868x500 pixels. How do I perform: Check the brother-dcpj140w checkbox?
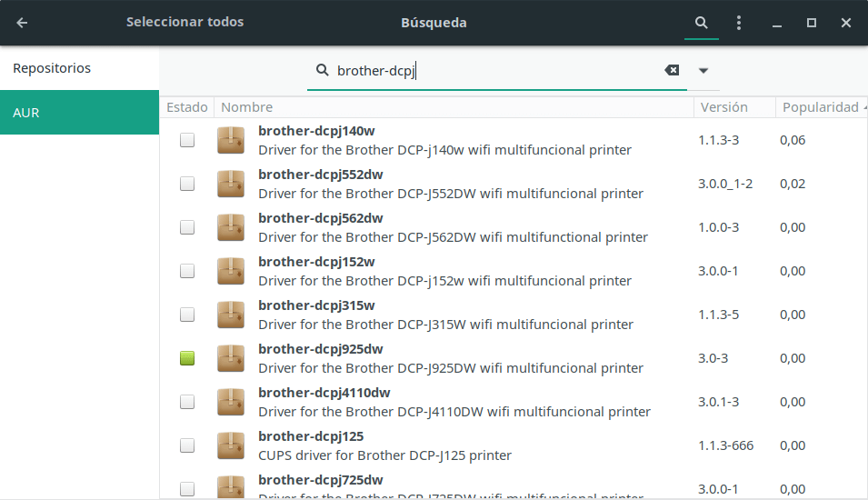pos(187,140)
